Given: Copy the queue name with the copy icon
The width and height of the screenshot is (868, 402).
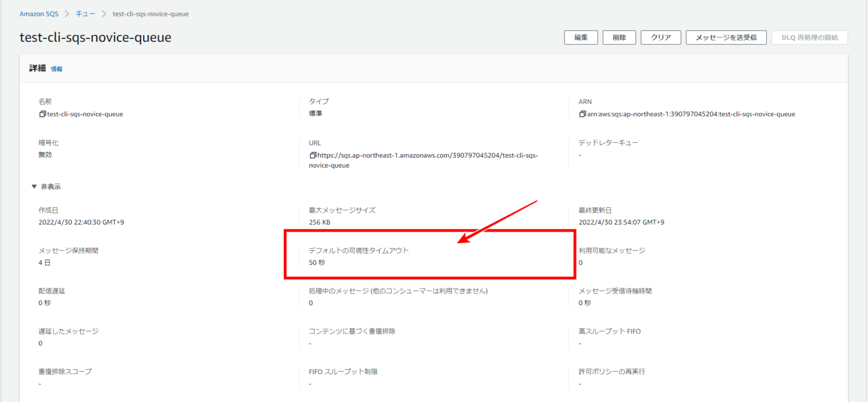Looking at the screenshot, I should (x=42, y=114).
